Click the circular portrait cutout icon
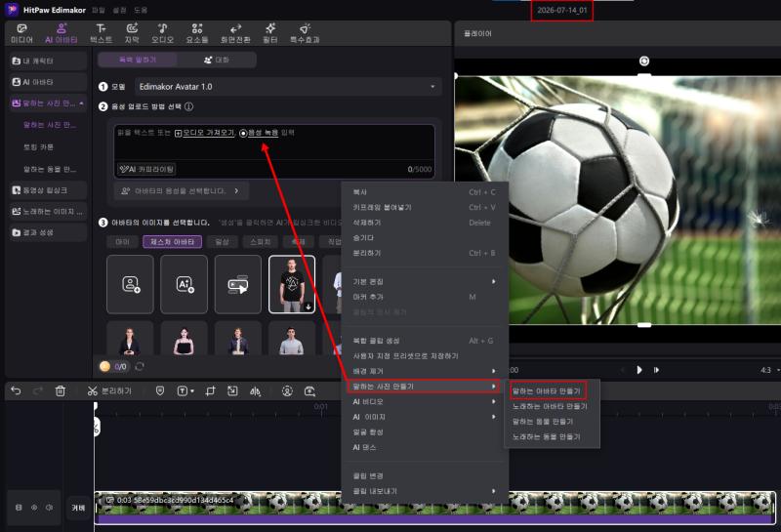 tap(287, 391)
